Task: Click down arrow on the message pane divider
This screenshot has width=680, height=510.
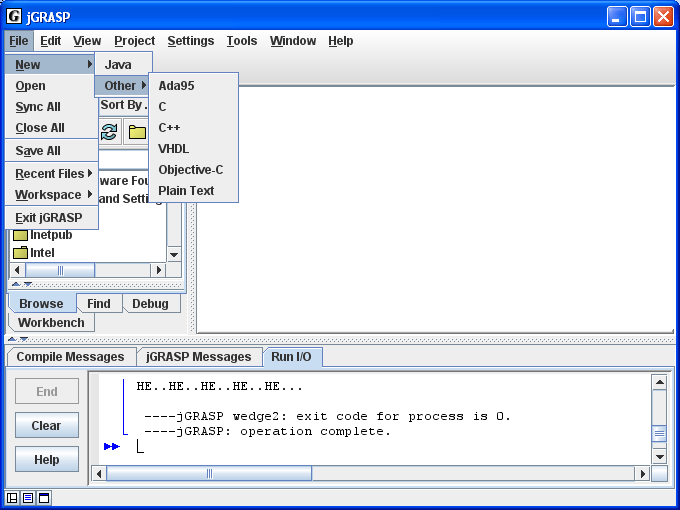Action: coord(24,339)
